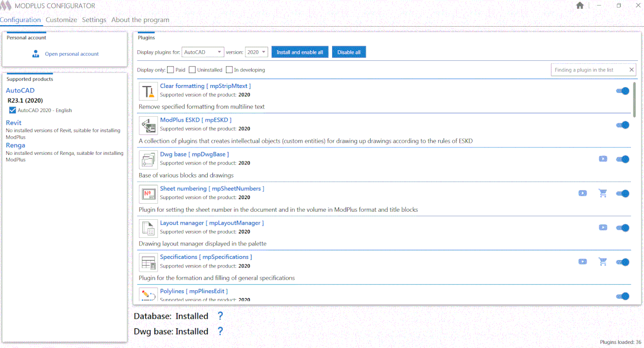Screen dimensions: 644x348
Task: Toggle Specifications plugin switch
Action: [x=623, y=262]
